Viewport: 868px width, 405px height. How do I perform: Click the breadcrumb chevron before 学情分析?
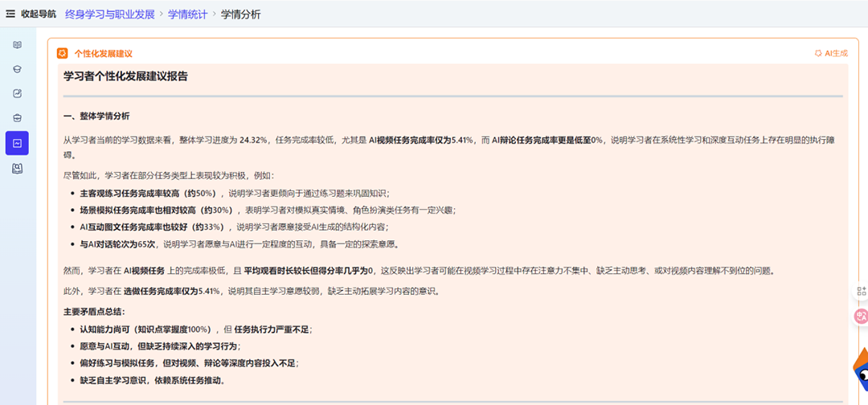(x=215, y=15)
